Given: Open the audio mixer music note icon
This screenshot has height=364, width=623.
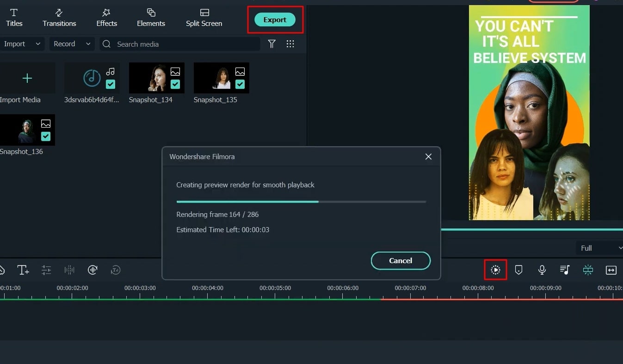Looking at the screenshot, I should coord(565,270).
